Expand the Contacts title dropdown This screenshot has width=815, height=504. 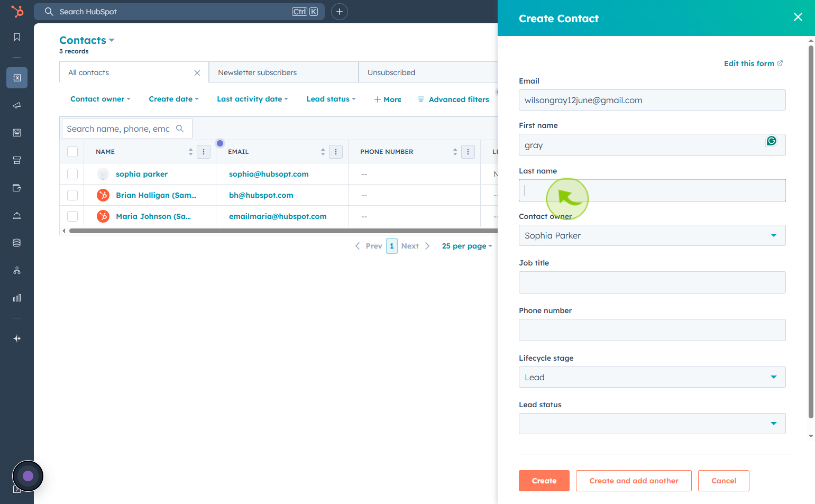[87, 40]
